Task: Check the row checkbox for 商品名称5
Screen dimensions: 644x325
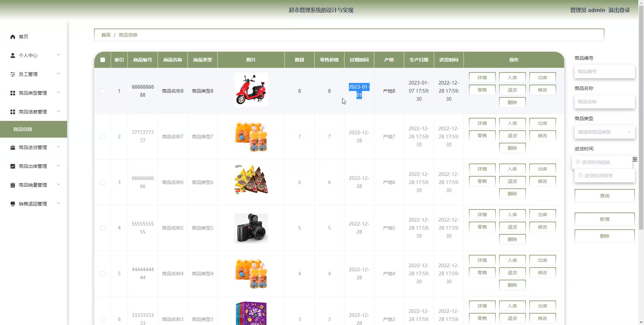Action: pyautogui.click(x=103, y=228)
